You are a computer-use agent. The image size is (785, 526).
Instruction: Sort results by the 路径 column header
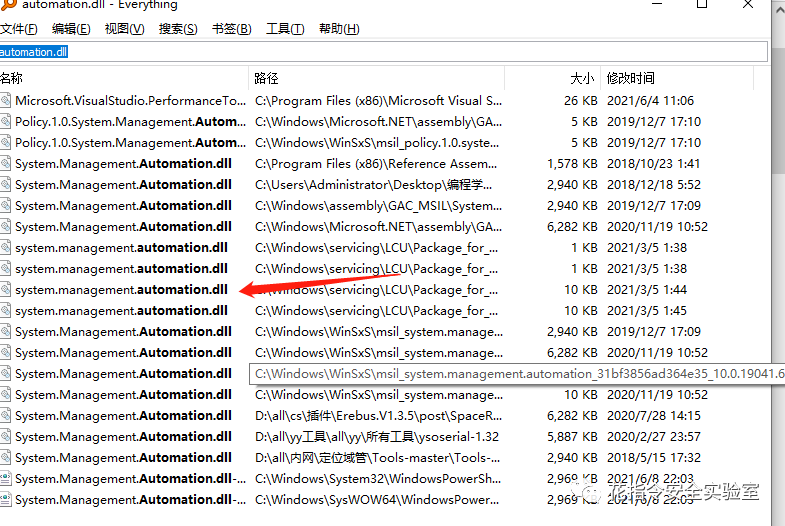pos(376,78)
